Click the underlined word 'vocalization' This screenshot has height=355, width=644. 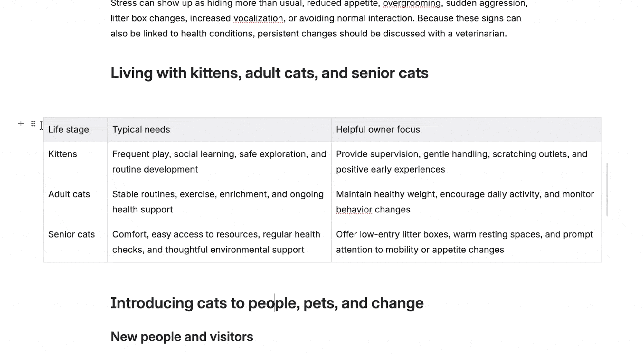258,18
